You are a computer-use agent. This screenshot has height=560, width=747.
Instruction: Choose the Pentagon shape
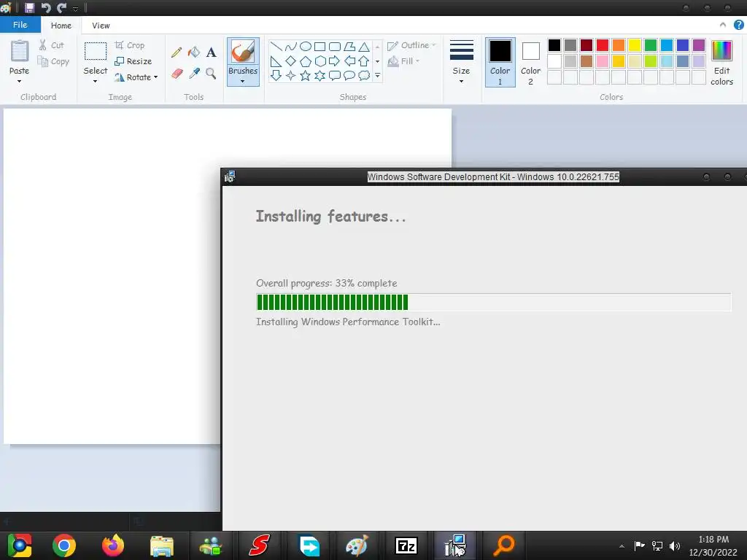pos(306,61)
